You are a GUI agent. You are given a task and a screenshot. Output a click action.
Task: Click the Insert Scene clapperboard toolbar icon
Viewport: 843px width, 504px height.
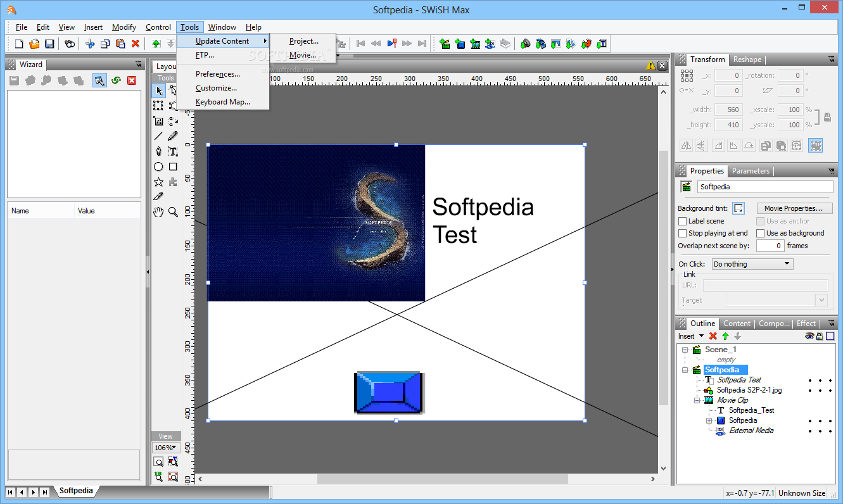445,44
